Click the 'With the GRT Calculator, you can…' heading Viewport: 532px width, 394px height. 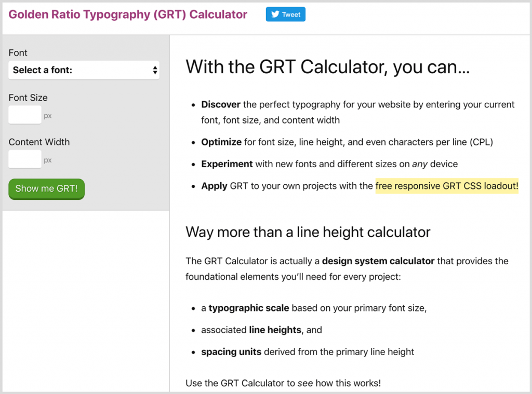coord(328,67)
